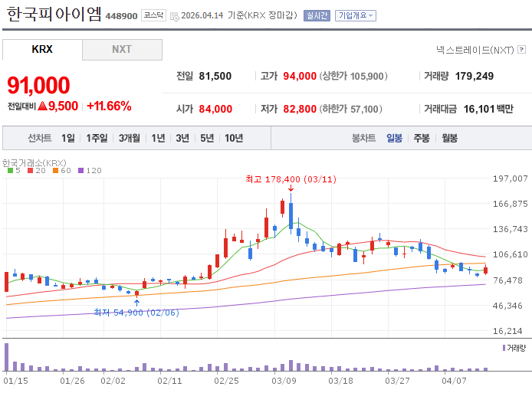The width and height of the screenshot is (532, 393).
Task: Switch to the NXT tab
Action: pos(122,50)
